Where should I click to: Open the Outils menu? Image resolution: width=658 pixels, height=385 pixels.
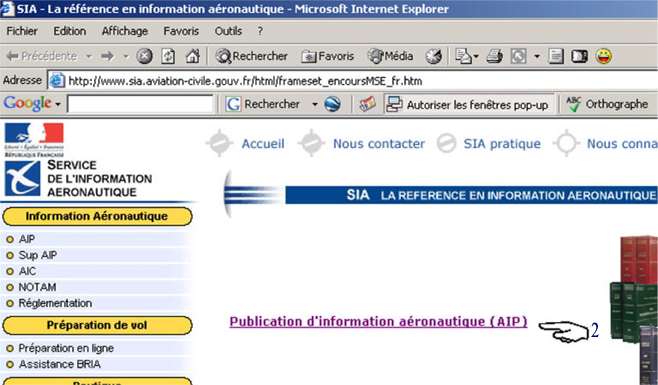pos(228,31)
